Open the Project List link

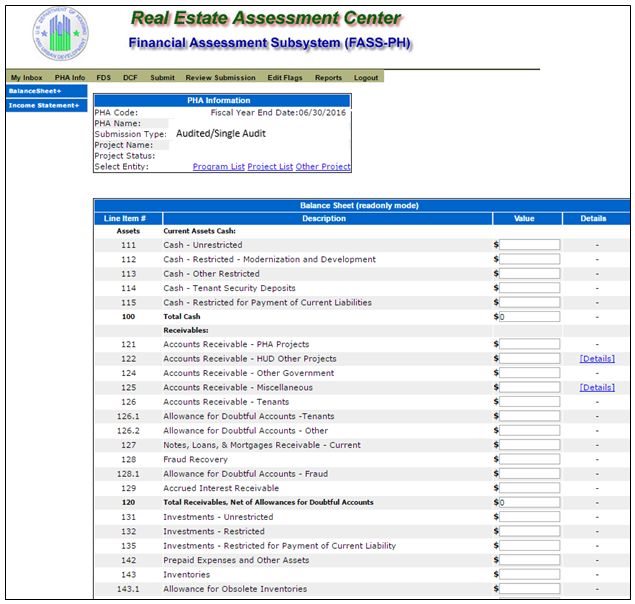pyautogui.click(x=270, y=167)
